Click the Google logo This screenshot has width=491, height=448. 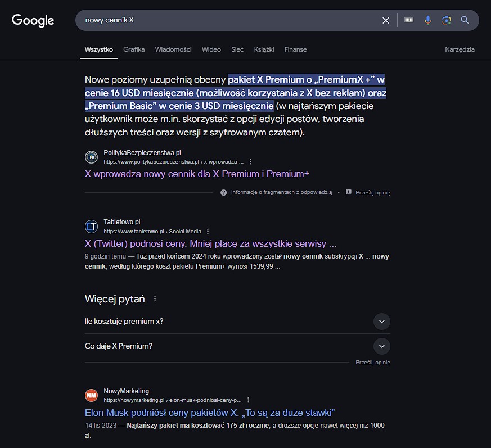click(x=33, y=21)
